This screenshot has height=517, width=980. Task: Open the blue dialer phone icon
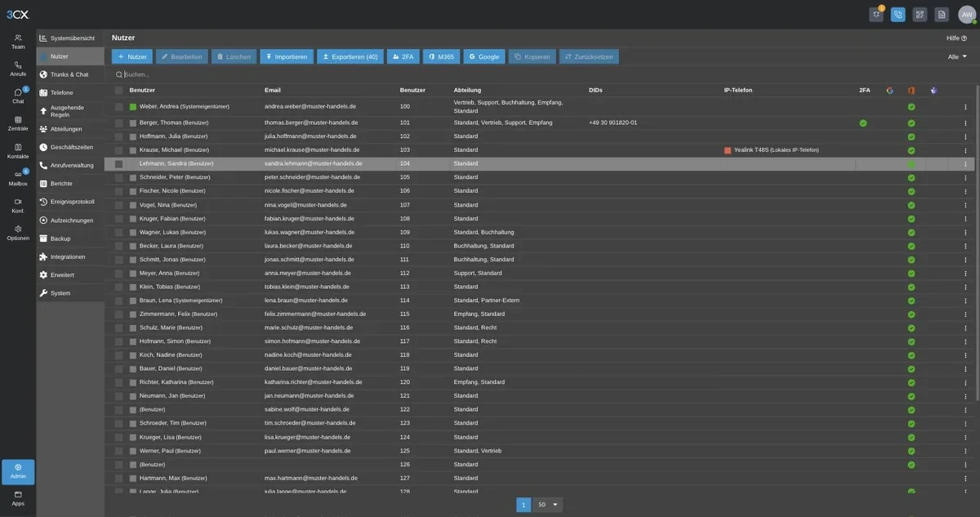coord(898,14)
